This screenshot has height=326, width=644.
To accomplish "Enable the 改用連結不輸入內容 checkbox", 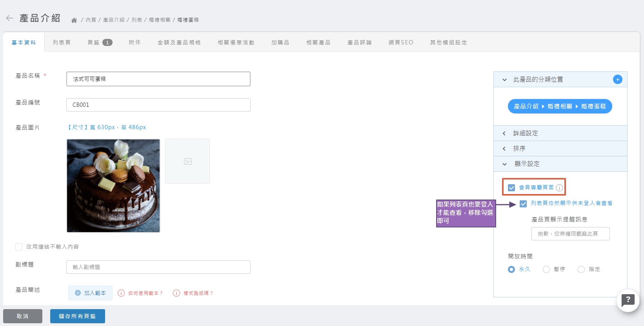I will pyautogui.click(x=19, y=247).
